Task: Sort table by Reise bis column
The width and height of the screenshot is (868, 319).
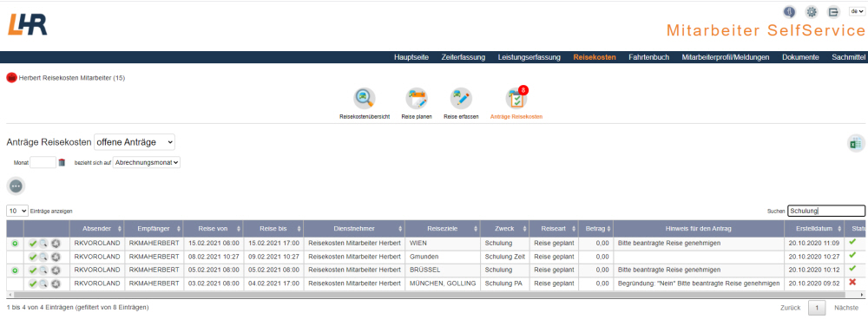Action: pos(273,228)
